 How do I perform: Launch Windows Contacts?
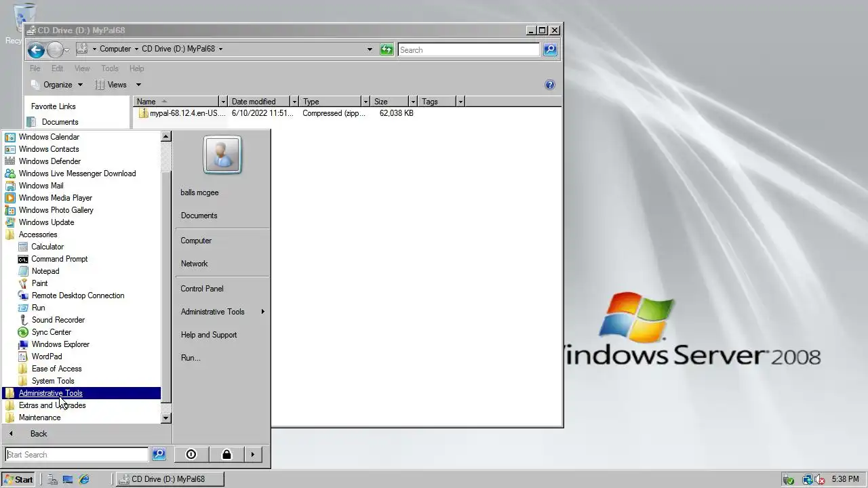(49, 149)
